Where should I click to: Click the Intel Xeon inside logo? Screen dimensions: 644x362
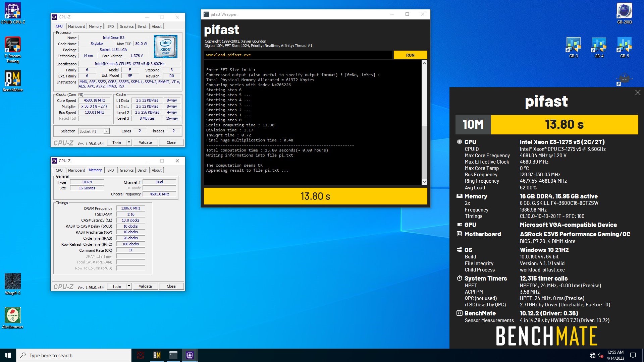tap(166, 47)
